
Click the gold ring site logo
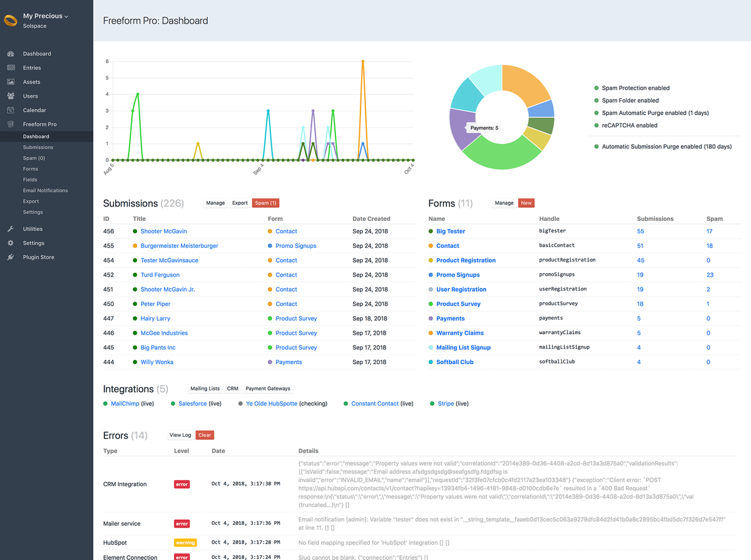[11, 20]
